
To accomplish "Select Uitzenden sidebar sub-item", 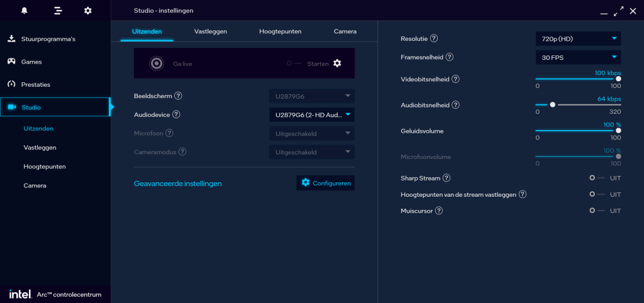I will 38,128.
